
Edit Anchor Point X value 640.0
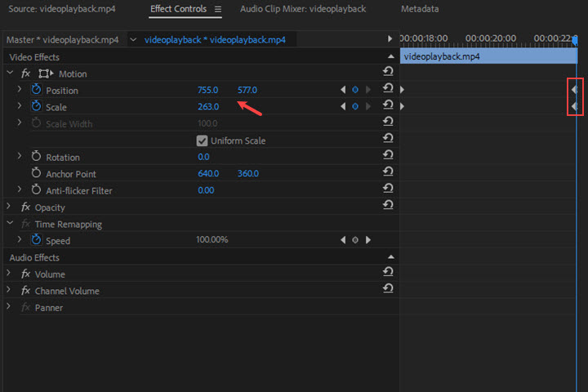[208, 174]
